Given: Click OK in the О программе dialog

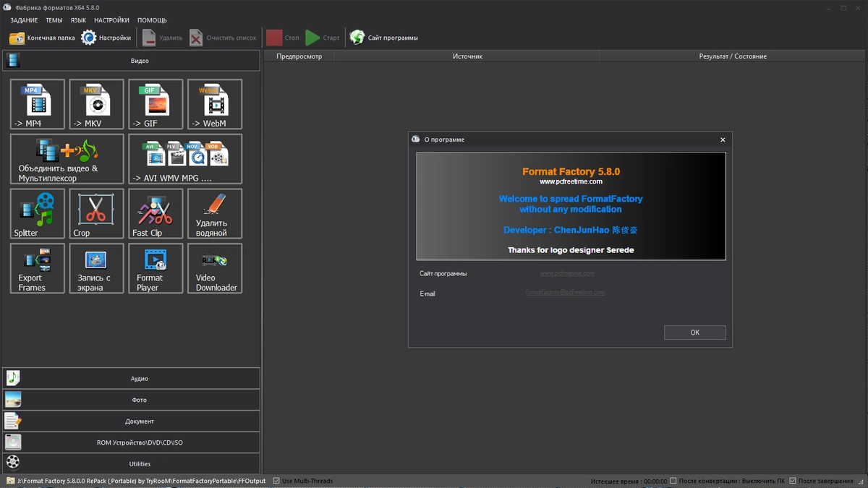Looking at the screenshot, I should point(694,333).
